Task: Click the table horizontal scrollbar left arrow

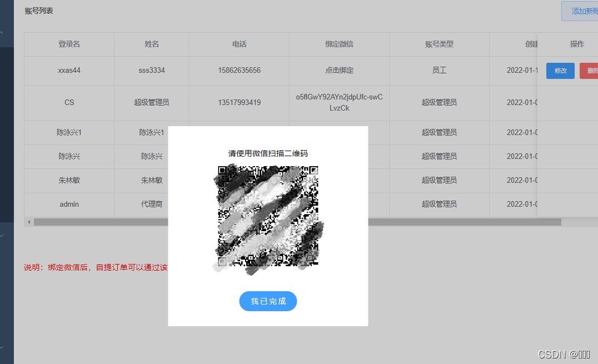Action: click(29, 222)
